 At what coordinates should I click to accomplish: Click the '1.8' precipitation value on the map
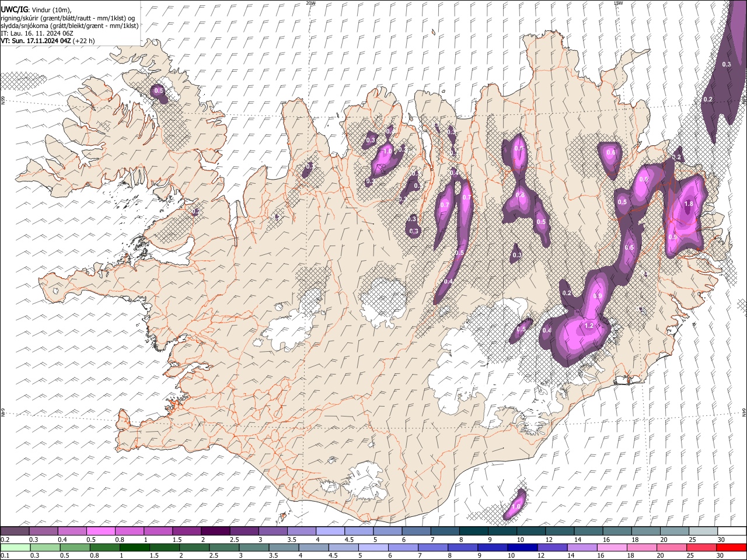[x=689, y=204]
